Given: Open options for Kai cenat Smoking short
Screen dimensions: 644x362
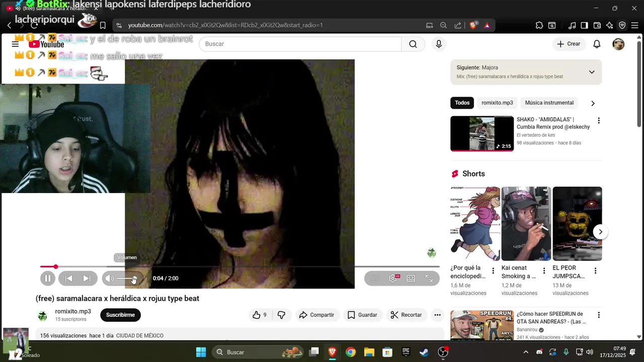Looking at the screenshot, I should click(x=544, y=271).
